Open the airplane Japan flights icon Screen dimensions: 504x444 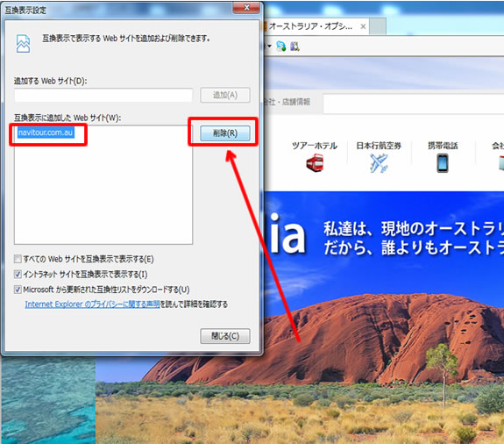[379, 163]
